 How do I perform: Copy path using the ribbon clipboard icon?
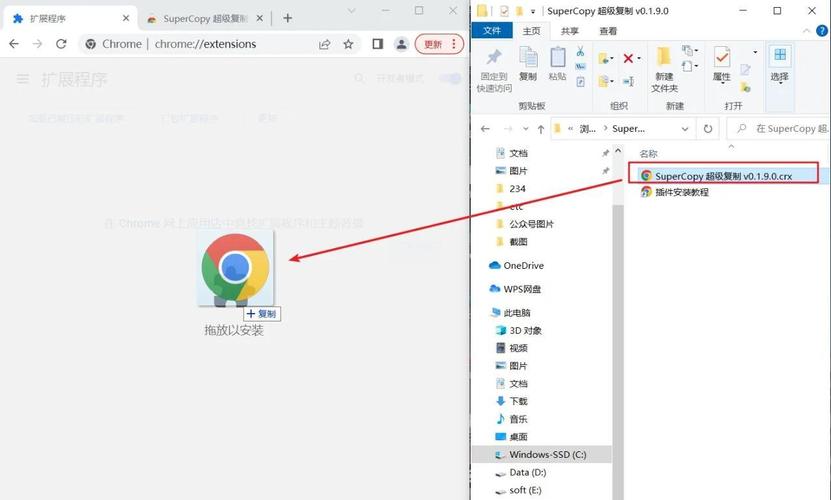click(580, 67)
